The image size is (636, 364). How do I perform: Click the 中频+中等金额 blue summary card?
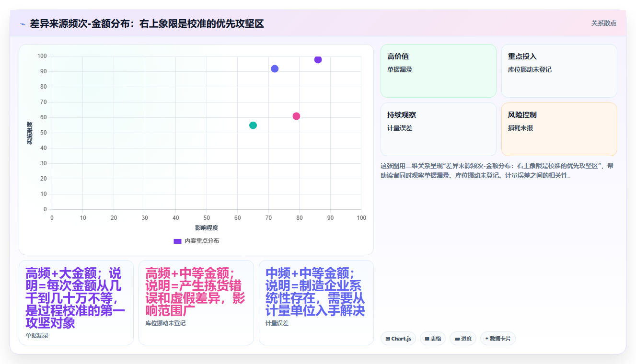click(316, 303)
